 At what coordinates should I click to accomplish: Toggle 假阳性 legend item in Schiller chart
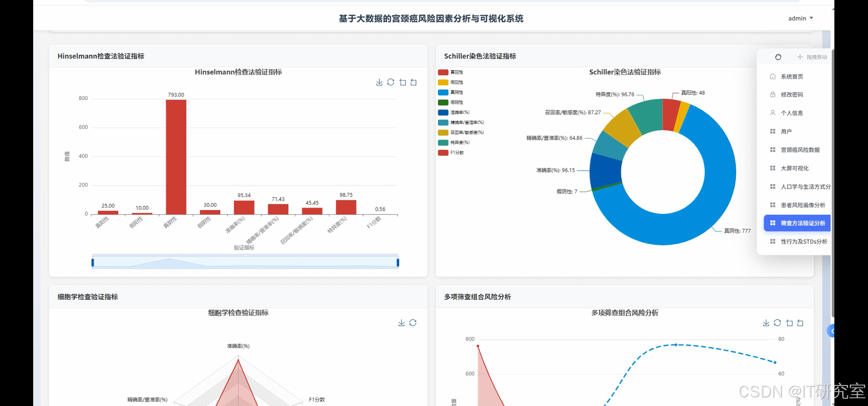(x=450, y=82)
